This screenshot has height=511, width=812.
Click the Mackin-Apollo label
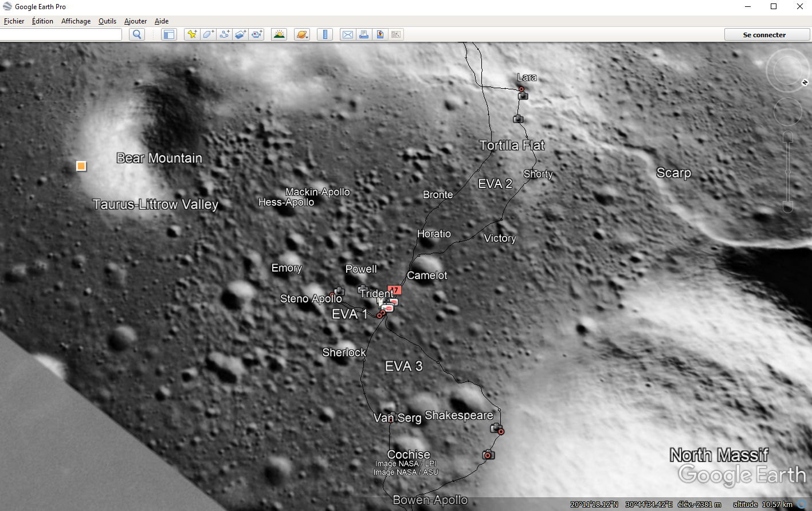(317, 192)
